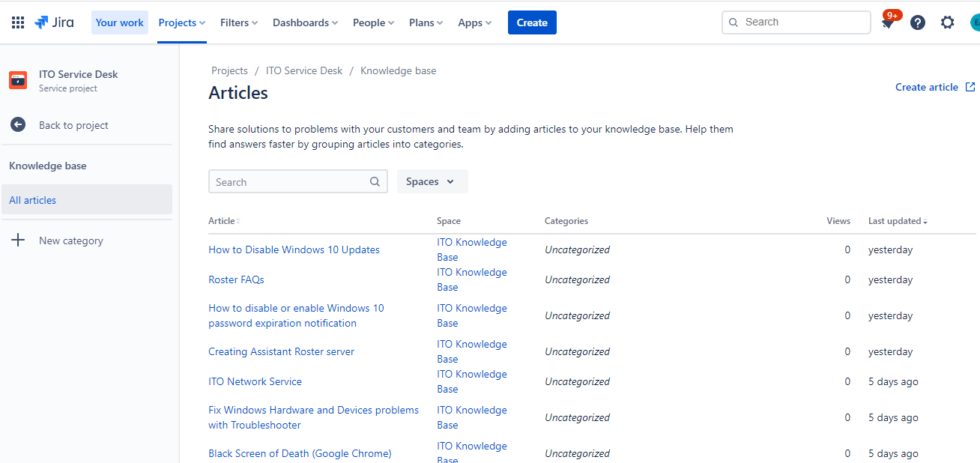This screenshot has height=463, width=980.
Task: Click the plus icon next to New category
Action: [18, 240]
